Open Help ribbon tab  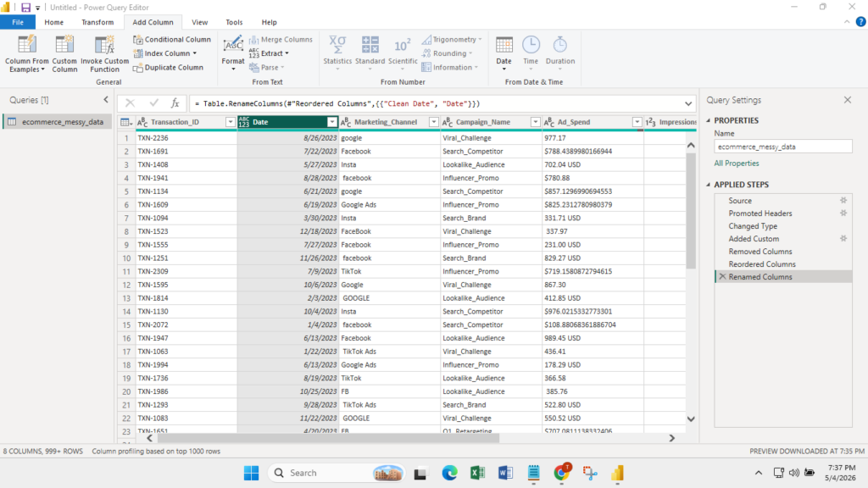(x=269, y=22)
